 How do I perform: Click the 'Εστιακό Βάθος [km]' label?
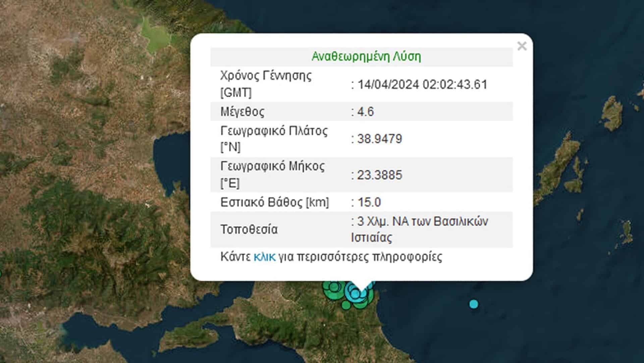pos(274,202)
